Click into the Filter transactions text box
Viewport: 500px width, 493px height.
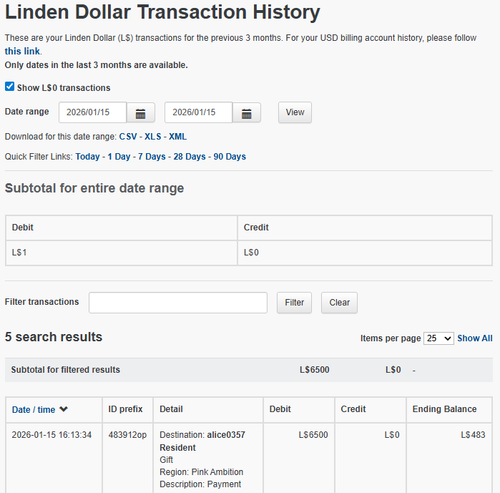[x=178, y=303]
